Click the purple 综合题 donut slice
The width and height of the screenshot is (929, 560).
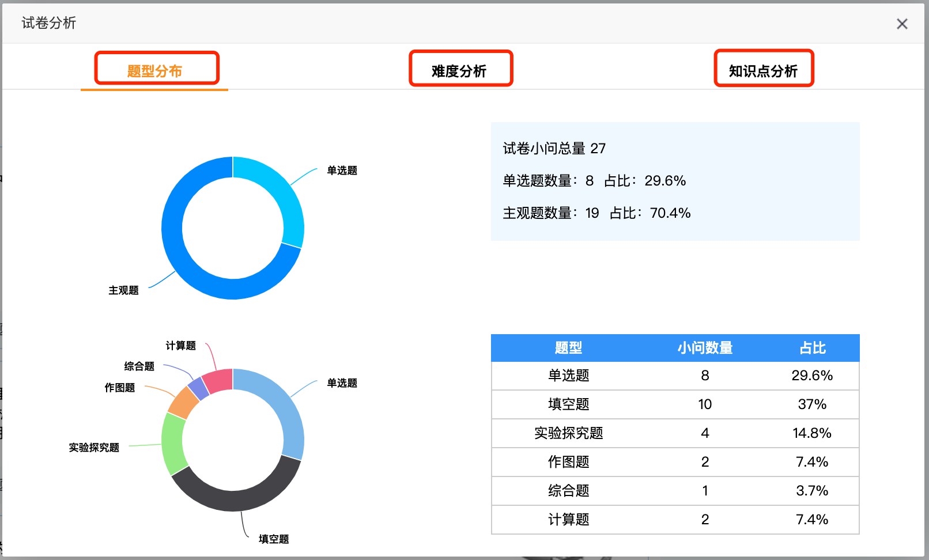pyautogui.click(x=199, y=388)
